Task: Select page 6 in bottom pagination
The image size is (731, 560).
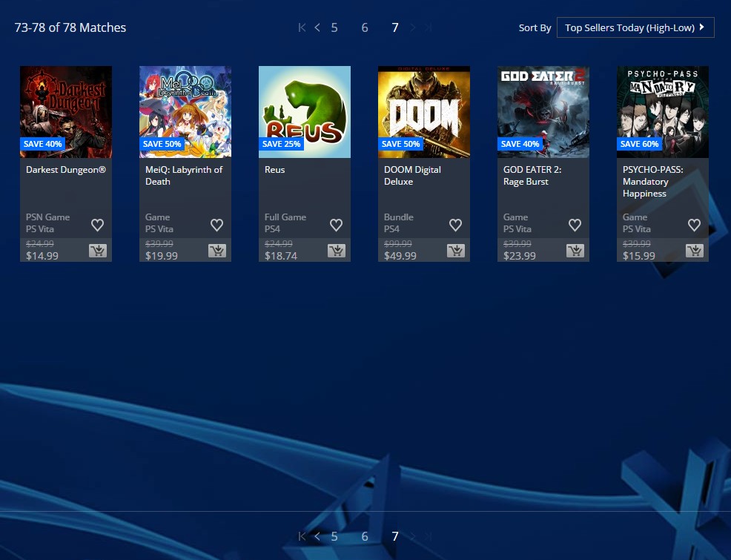Action: click(364, 536)
